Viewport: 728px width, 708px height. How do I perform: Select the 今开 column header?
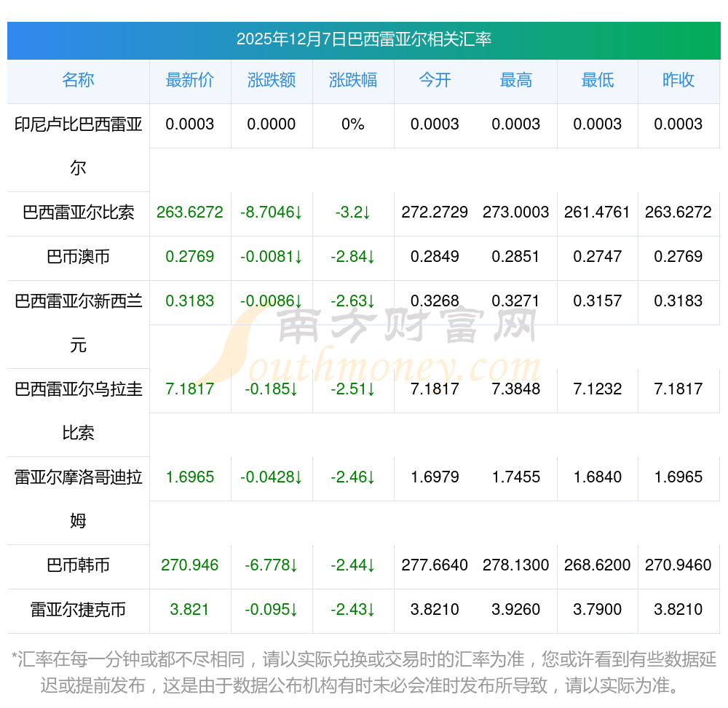coord(435,80)
